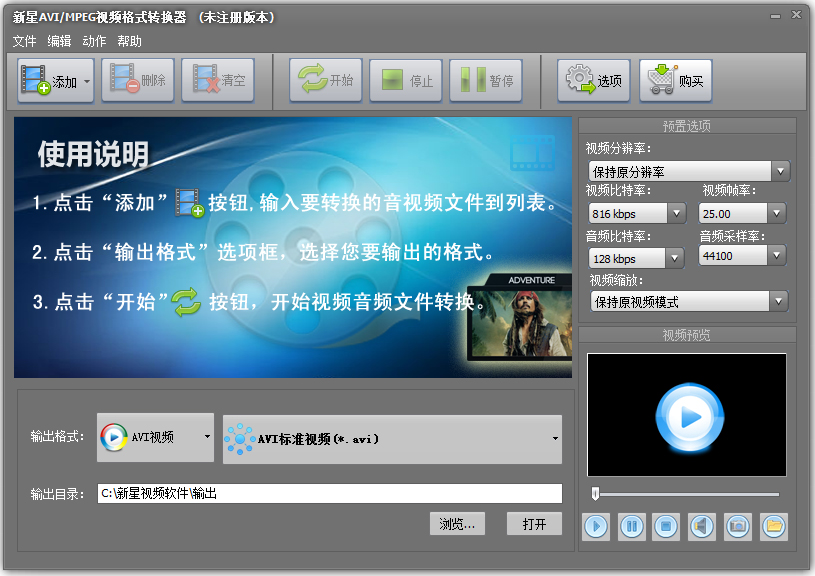Click the output directory path field
The height and width of the screenshot is (576, 815).
pos(300,492)
